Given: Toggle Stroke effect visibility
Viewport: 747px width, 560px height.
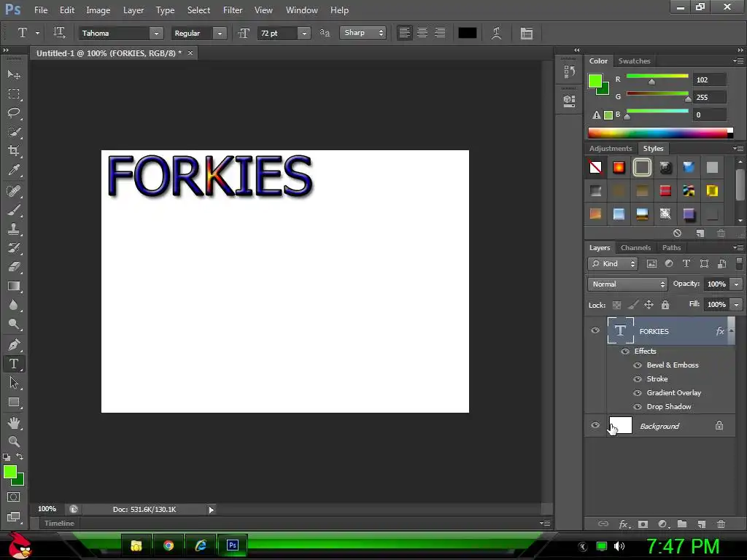Looking at the screenshot, I should pos(638,379).
